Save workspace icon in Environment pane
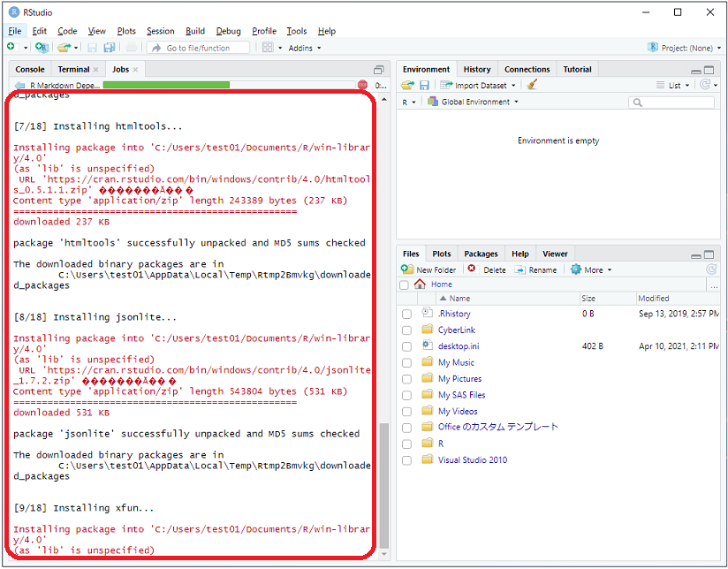This screenshot has height=569, width=728. tap(424, 86)
